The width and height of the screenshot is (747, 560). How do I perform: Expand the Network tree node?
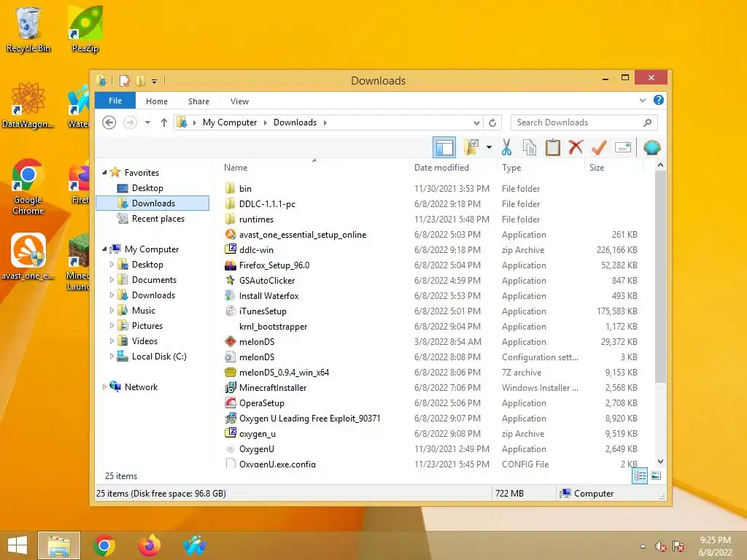click(x=105, y=386)
